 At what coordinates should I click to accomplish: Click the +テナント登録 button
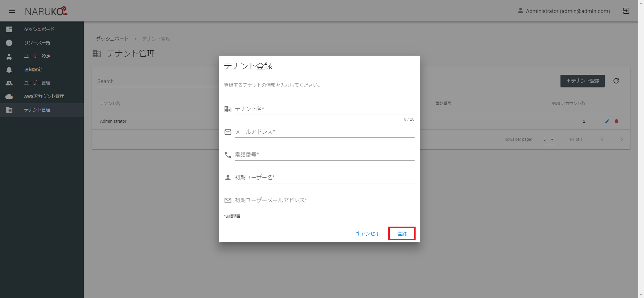(x=583, y=81)
